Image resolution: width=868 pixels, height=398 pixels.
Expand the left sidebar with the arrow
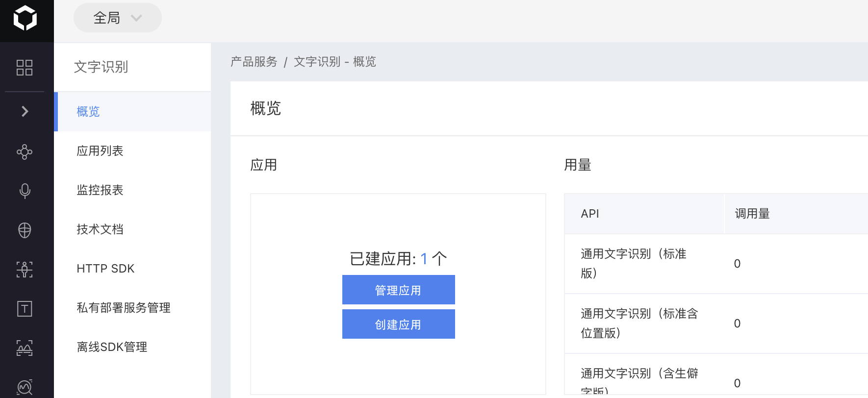[25, 112]
